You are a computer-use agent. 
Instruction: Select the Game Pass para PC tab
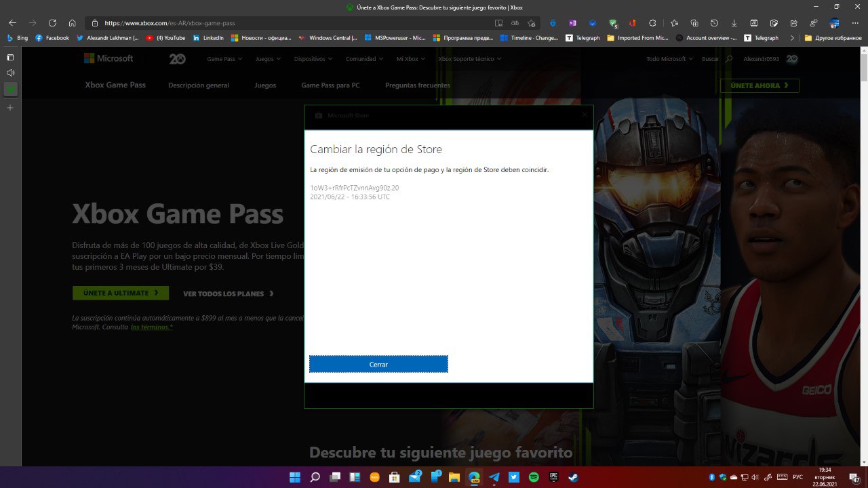coord(330,85)
